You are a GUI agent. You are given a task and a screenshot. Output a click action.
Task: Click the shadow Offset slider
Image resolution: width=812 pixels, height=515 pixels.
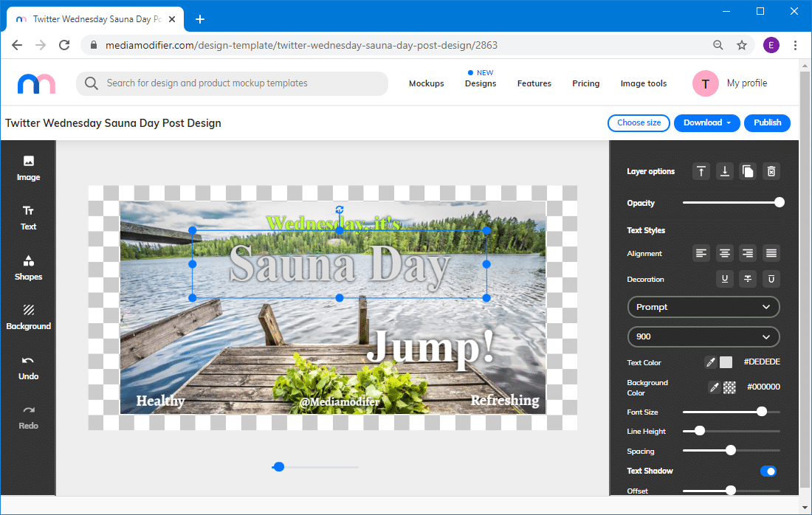(x=732, y=490)
